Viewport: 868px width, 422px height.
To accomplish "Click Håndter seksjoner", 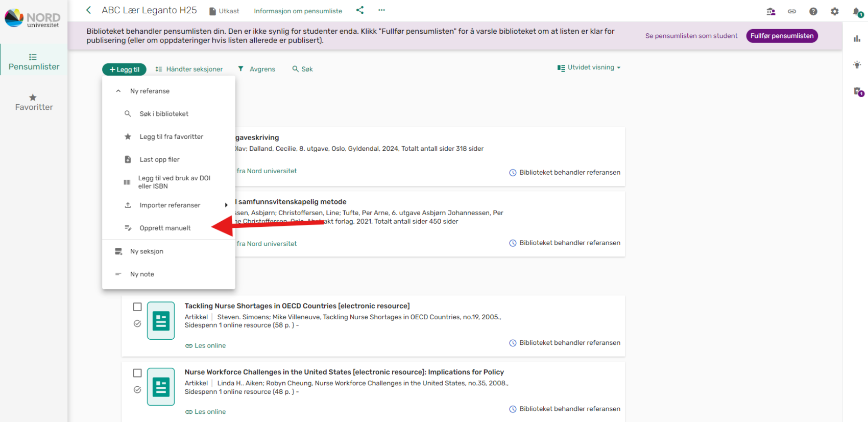I will tap(189, 69).
